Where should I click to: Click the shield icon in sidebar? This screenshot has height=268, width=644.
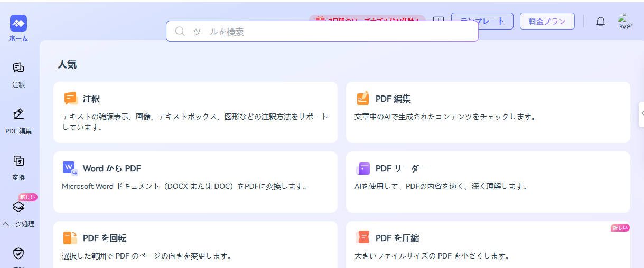coord(18,253)
